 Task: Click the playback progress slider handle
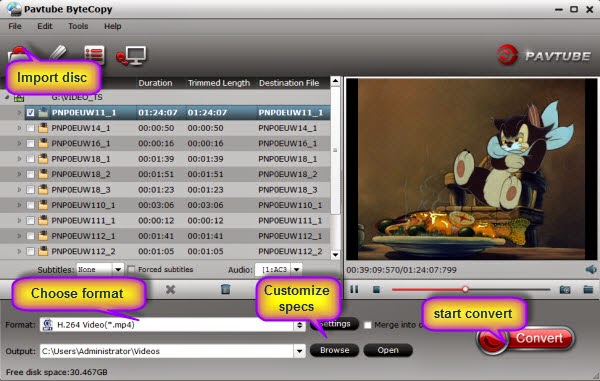(465, 289)
